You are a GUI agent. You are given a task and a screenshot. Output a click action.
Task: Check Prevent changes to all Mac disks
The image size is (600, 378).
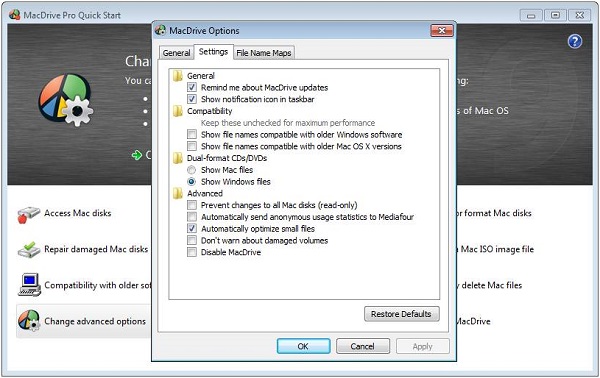coord(192,205)
